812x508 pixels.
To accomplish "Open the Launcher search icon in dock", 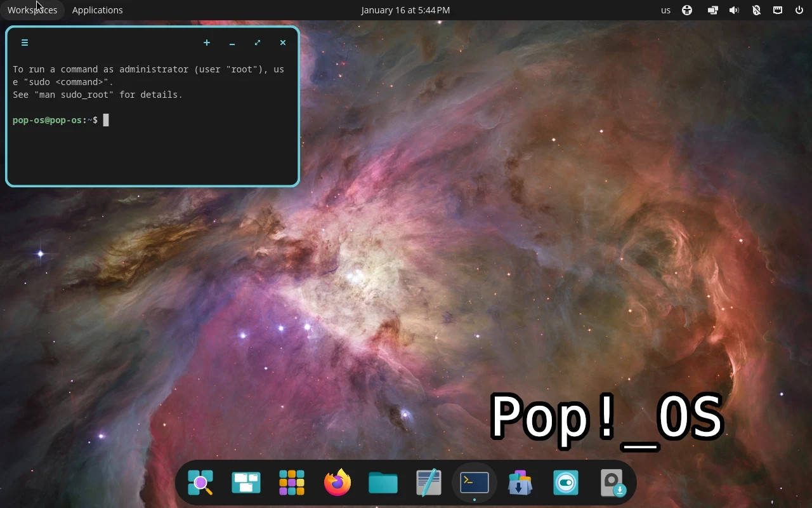I will [200, 483].
